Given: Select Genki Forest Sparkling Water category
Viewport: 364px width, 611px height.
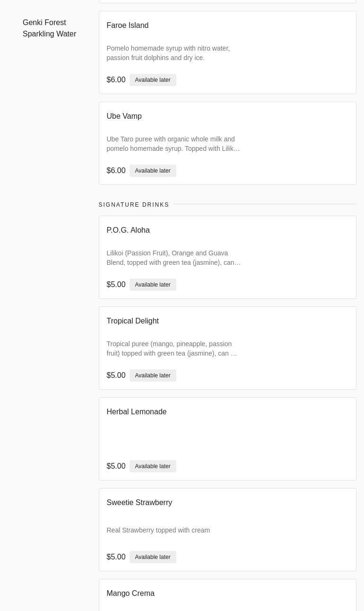Looking at the screenshot, I should coord(49,28).
